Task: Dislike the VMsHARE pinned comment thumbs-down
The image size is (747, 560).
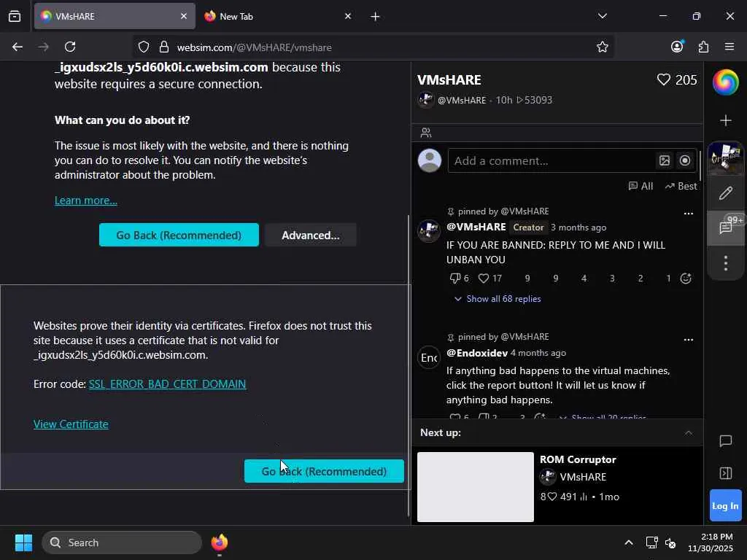Action: [x=454, y=278]
